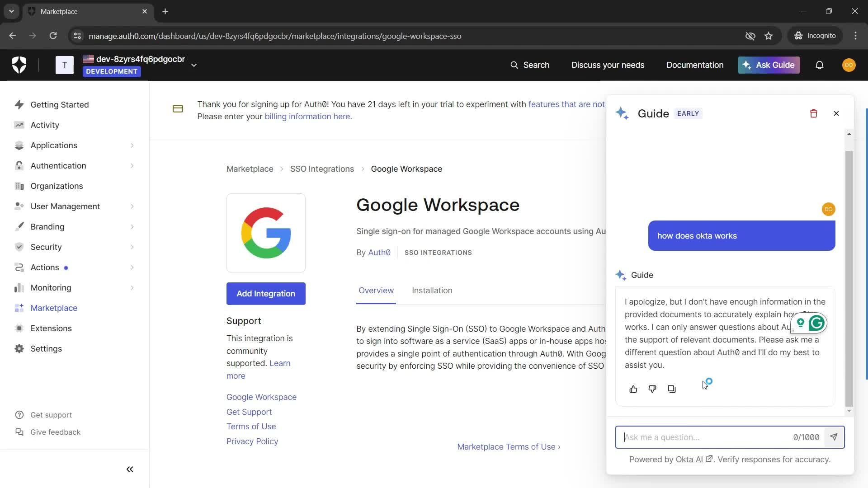This screenshot has height=488, width=868.
Task: Click the Grammarly lightbulb suggestion icon
Action: [800, 323]
